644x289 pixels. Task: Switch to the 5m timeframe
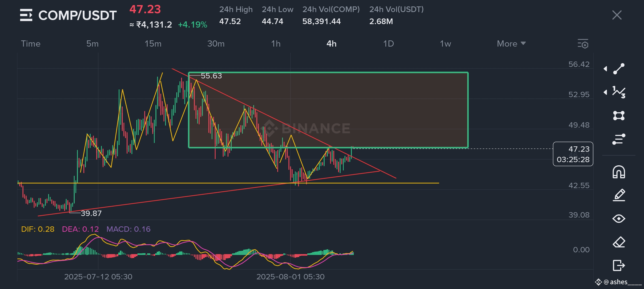pyautogui.click(x=92, y=44)
